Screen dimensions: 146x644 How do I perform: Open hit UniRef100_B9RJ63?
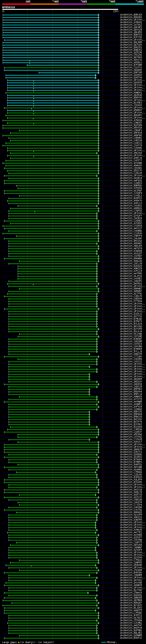pos(131,15)
